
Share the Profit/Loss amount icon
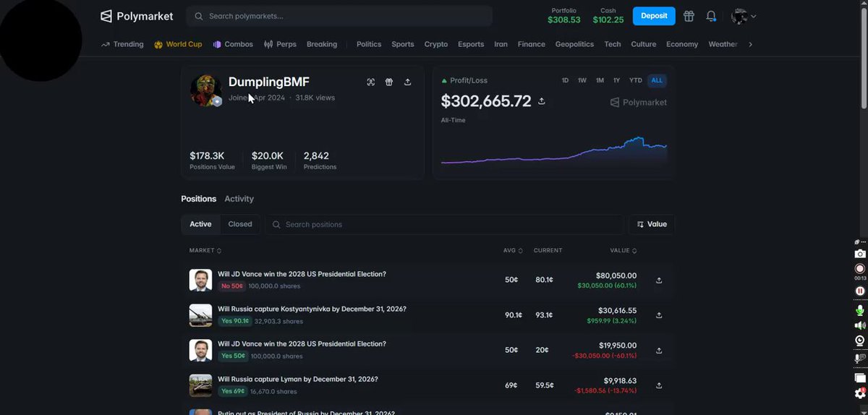[x=542, y=101]
